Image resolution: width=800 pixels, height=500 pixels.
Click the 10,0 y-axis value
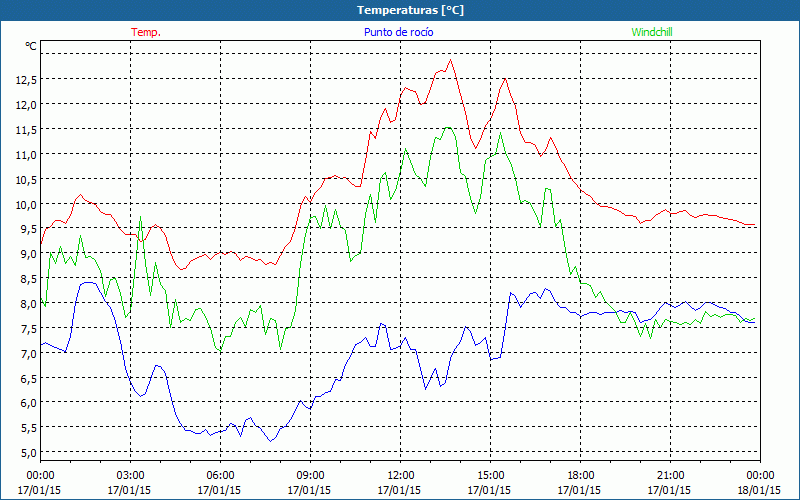[x=26, y=204]
